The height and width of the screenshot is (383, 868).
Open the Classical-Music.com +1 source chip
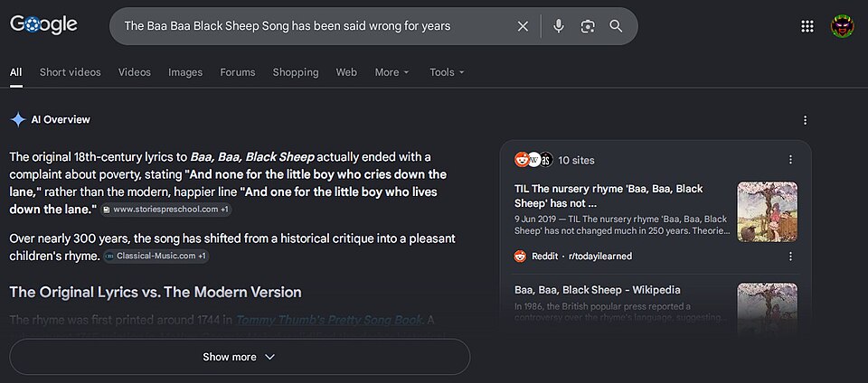156,256
